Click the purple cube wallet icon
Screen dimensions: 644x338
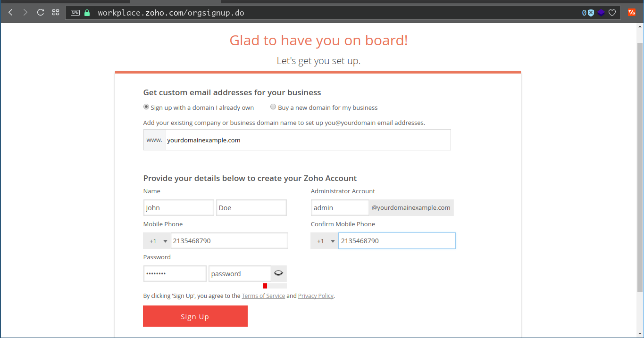pos(601,13)
